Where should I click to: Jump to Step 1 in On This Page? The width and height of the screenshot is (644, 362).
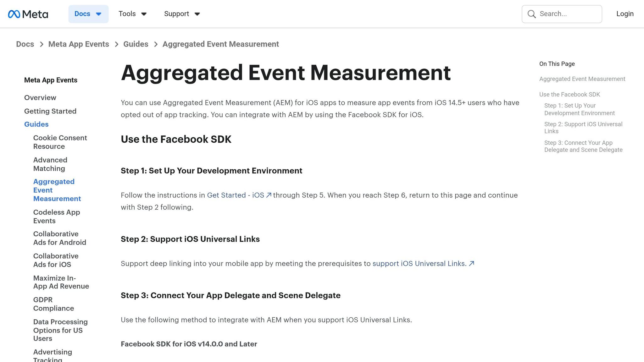tap(579, 109)
